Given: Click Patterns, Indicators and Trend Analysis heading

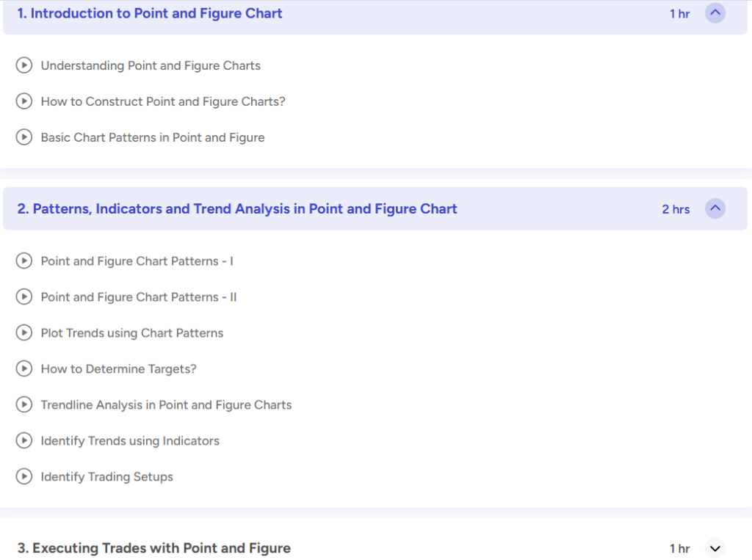Looking at the screenshot, I should point(237,209).
